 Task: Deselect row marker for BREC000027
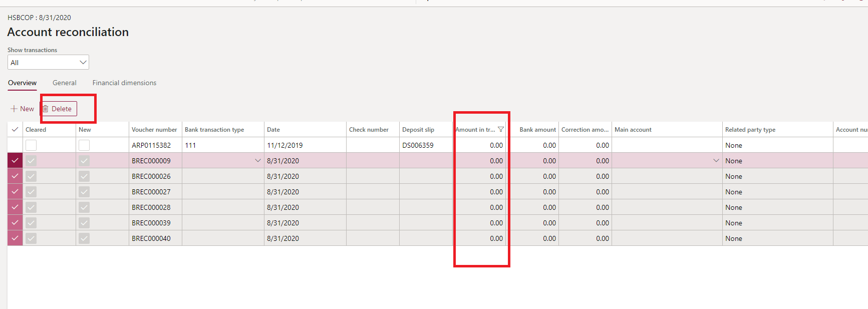click(15, 192)
